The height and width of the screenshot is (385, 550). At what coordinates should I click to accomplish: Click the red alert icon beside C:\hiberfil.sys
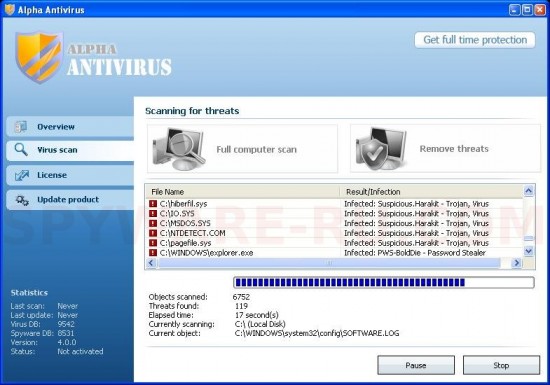153,203
